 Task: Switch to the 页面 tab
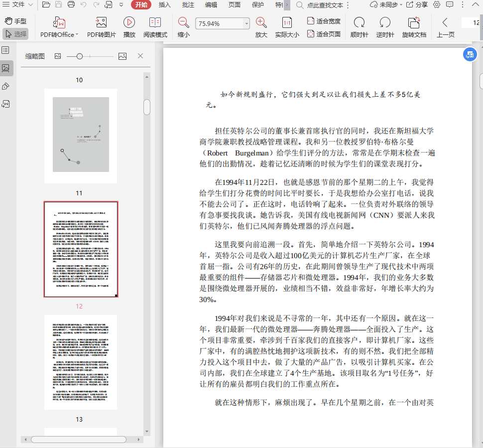tap(235, 4)
